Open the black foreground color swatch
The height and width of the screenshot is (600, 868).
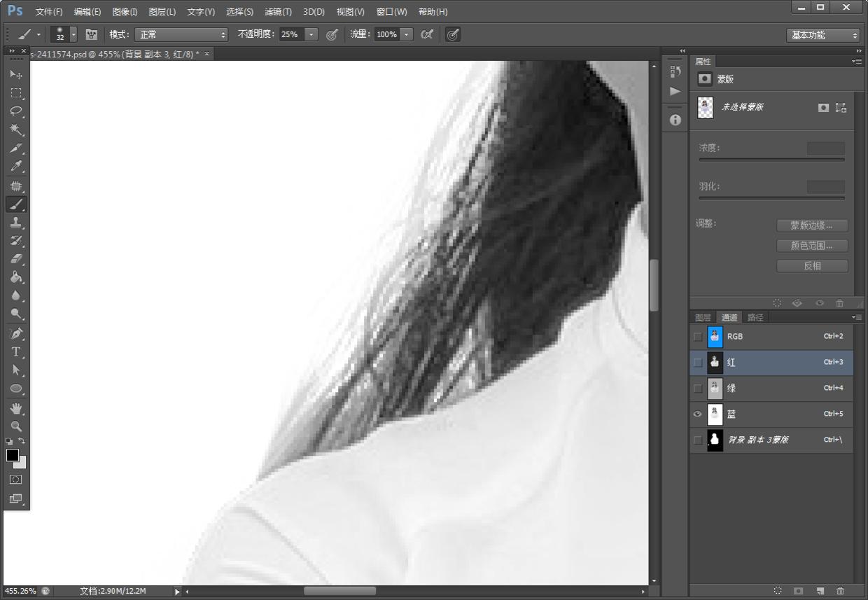[x=13, y=456]
